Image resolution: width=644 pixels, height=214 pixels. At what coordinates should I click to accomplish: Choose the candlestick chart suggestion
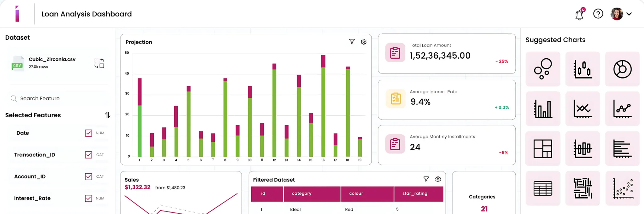582,69
